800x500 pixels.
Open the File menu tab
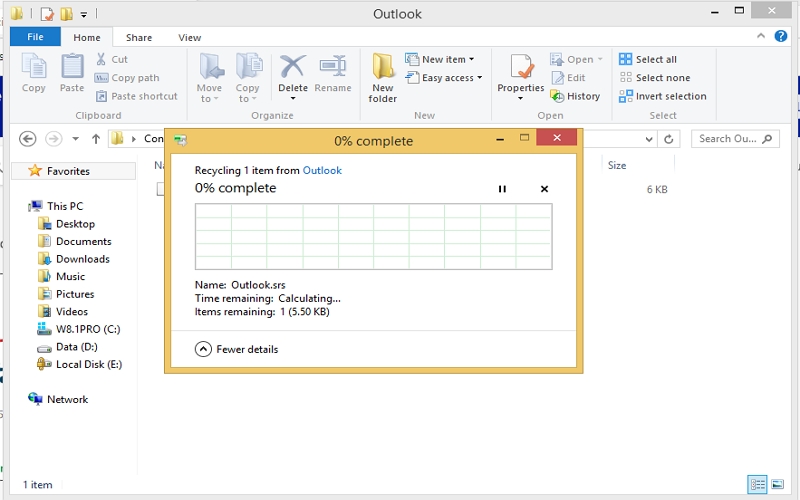coord(35,37)
